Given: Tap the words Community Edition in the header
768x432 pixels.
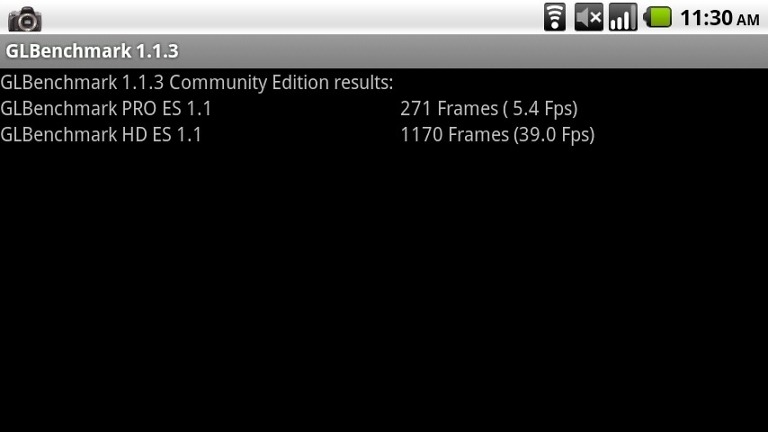Looking at the screenshot, I should pos(249,82).
